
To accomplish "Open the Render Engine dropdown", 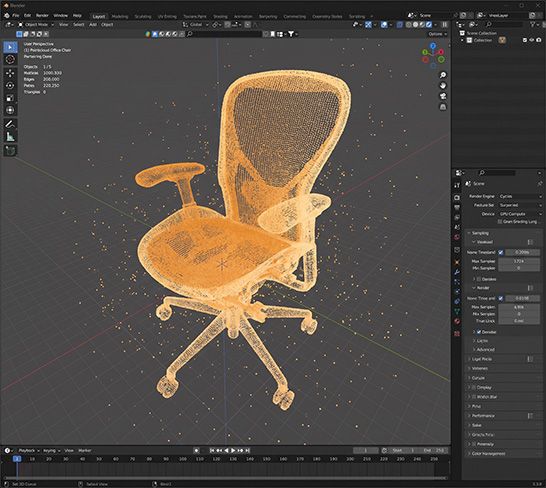I will point(520,196).
